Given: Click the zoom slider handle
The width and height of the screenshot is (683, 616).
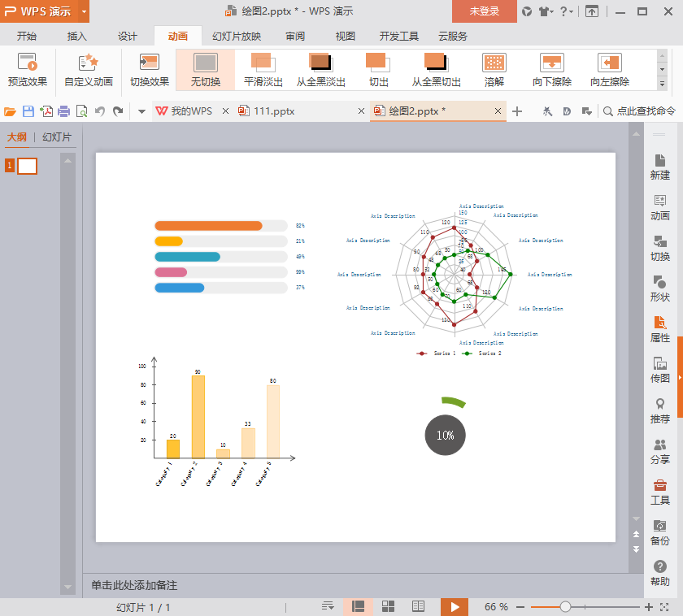Looking at the screenshot, I should coord(565,606).
